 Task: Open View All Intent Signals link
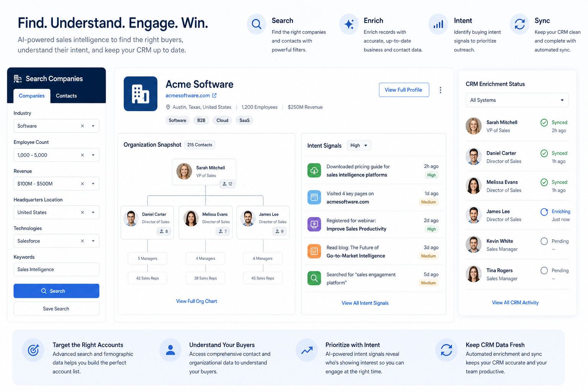[x=365, y=303]
